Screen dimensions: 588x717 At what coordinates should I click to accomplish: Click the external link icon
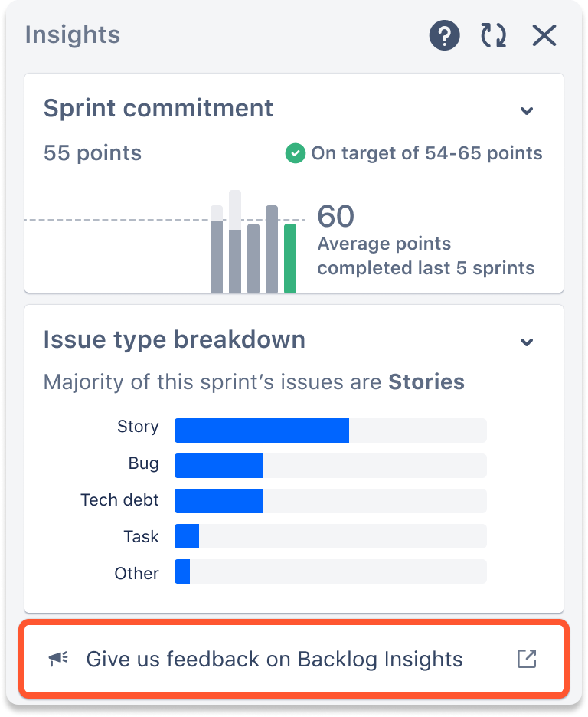[526, 659]
